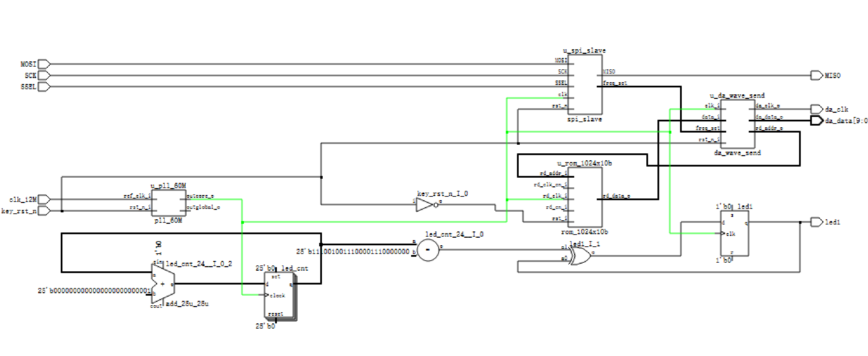Select the add_25u_25u adder symbol

pos(163,284)
